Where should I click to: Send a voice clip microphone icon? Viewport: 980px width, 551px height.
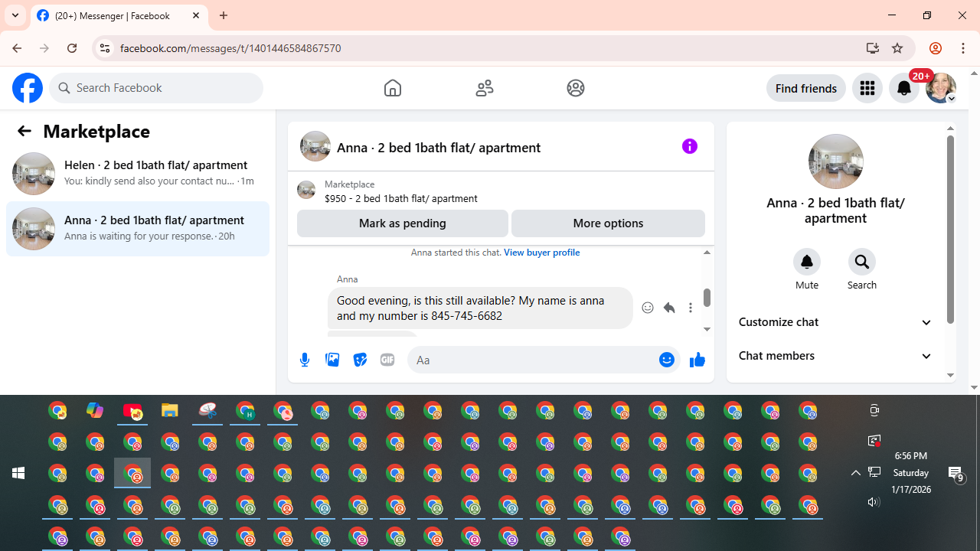coord(305,360)
